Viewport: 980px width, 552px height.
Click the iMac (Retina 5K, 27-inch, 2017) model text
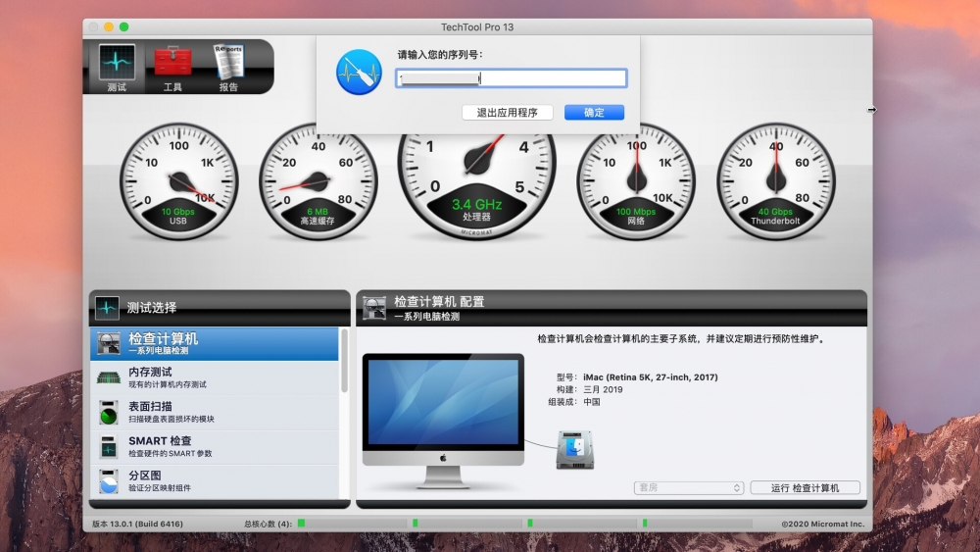(x=651, y=376)
